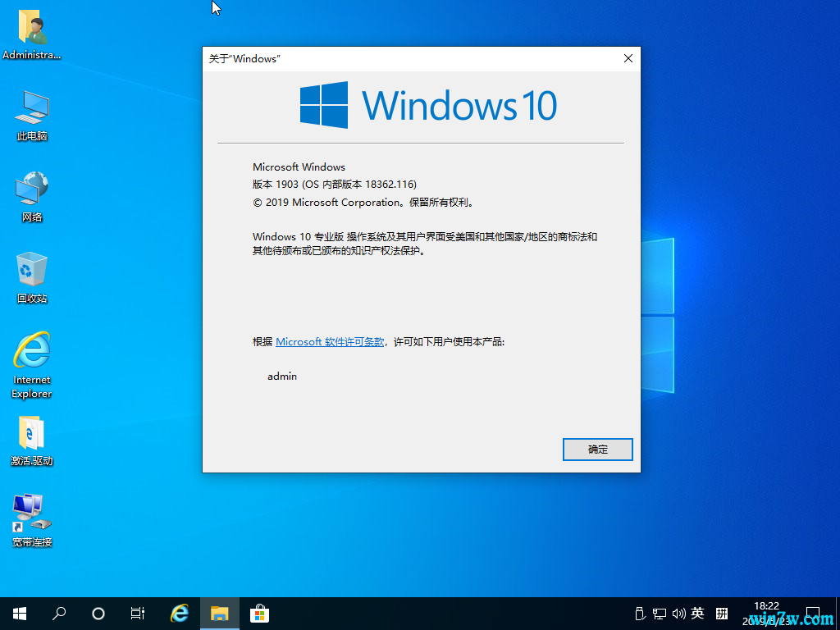The width and height of the screenshot is (840, 630).
Task: Click the © 2019 Microsoft Corporation line
Action: click(x=363, y=203)
